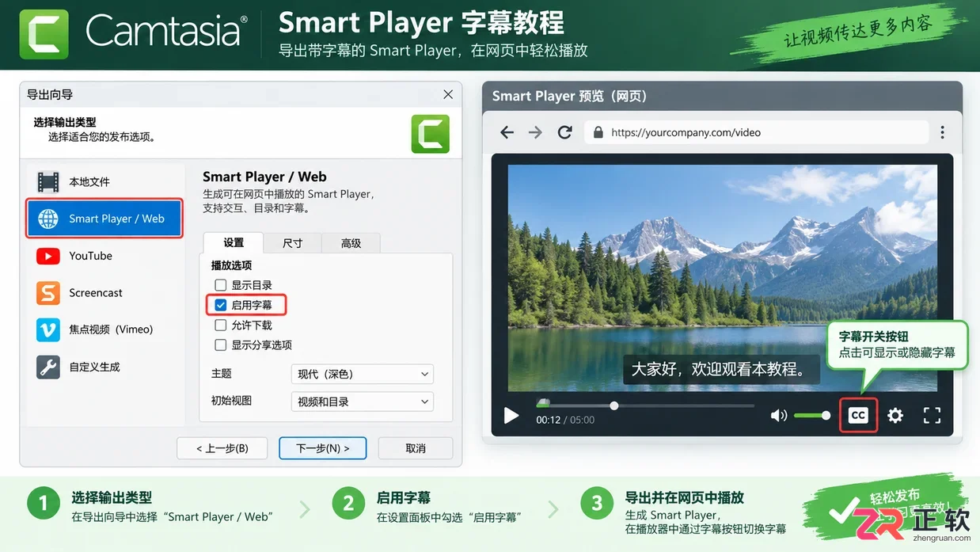Screen dimensions: 980x552
Task: Enable the 允许下载 checkbox
Action: (x=221, y=325)
